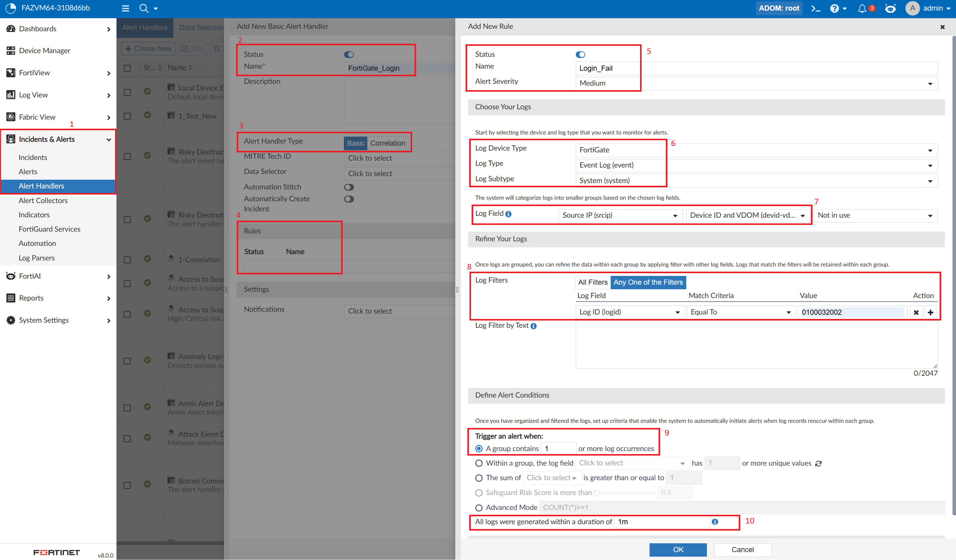Viewport: 956px width, 560px height.
Task: Switch to All Filters mode
Action: pyautogui.click(x=592, y=282)
